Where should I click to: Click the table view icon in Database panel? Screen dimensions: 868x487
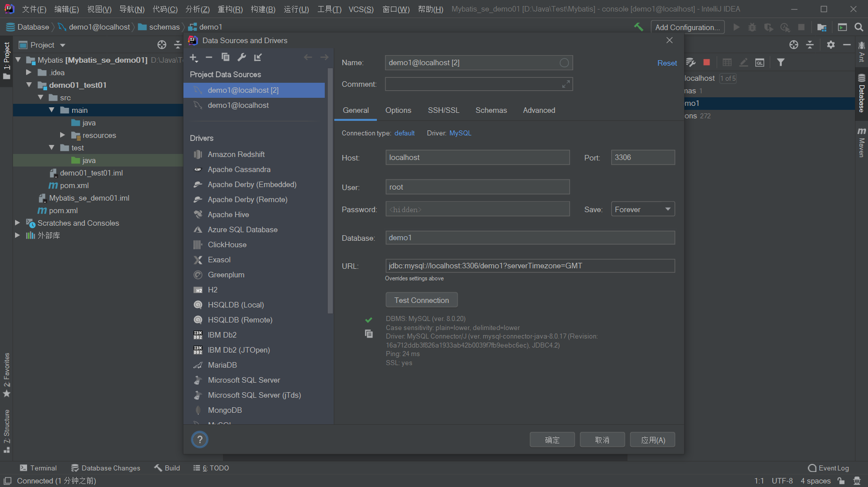[x=727, y=62]
